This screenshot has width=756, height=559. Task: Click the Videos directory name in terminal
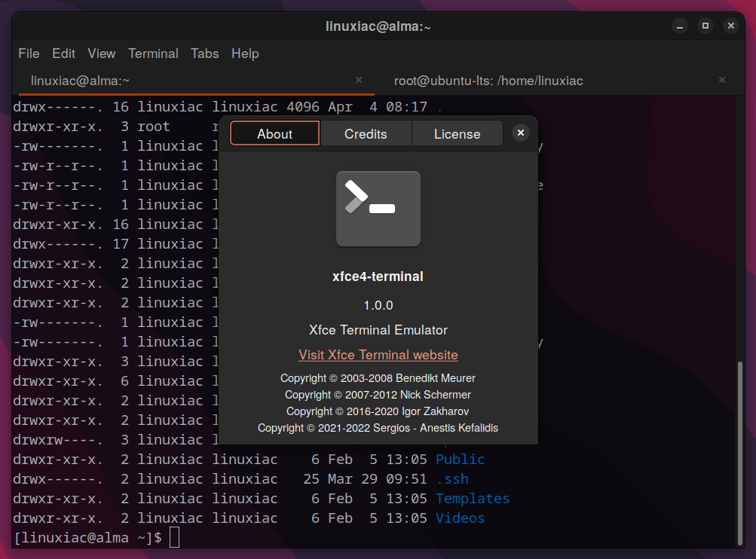pyautogui.click(x=460, y=518)
